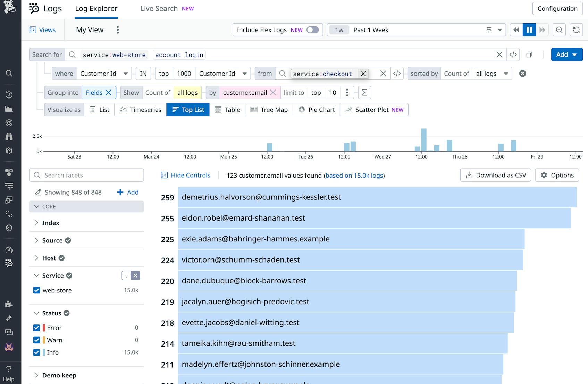Viewport: 588px width, 384px height.
Task: Open the query code editor via </> icon
Action: tap(513, 54)
